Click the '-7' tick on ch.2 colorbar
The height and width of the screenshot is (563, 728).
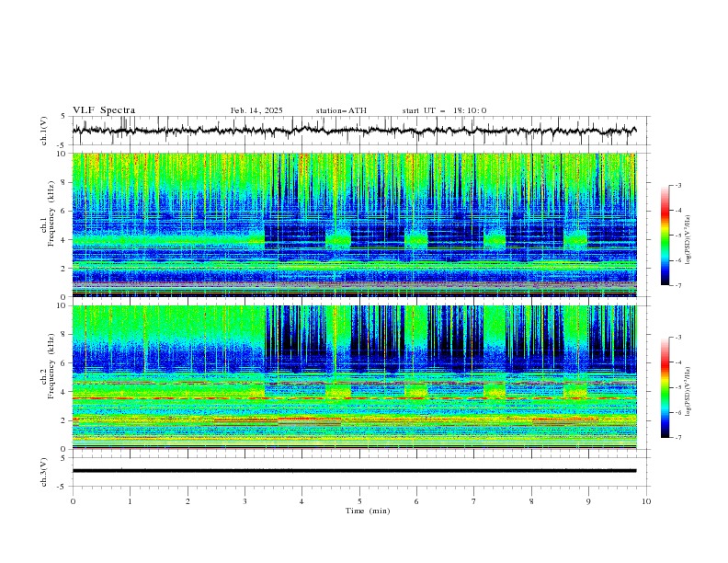coord(677,438)
